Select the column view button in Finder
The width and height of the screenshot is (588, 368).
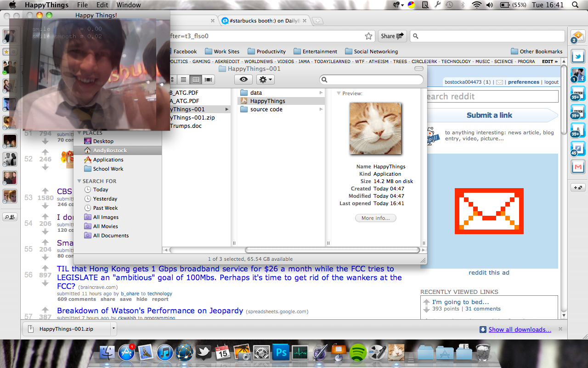[x=196, y=80]
